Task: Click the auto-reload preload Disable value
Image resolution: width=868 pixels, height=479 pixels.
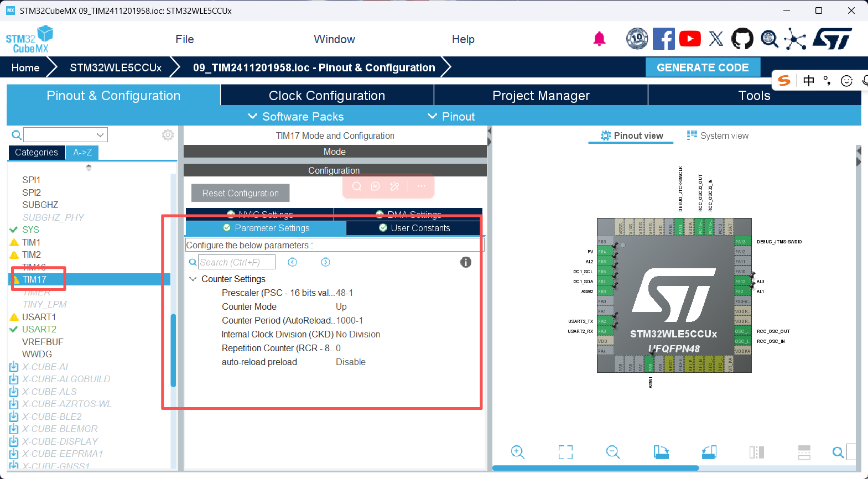Action: [351, 362]
